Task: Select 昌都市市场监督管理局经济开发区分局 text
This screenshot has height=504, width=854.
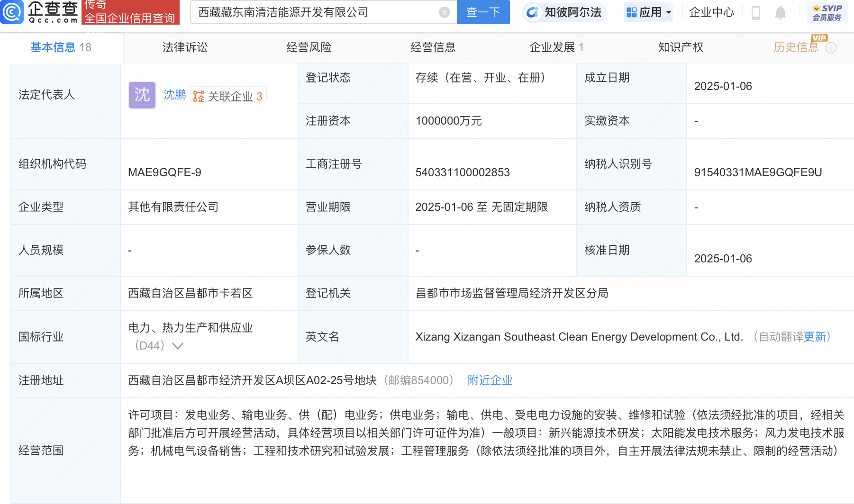Action: (x=512, y=293)
